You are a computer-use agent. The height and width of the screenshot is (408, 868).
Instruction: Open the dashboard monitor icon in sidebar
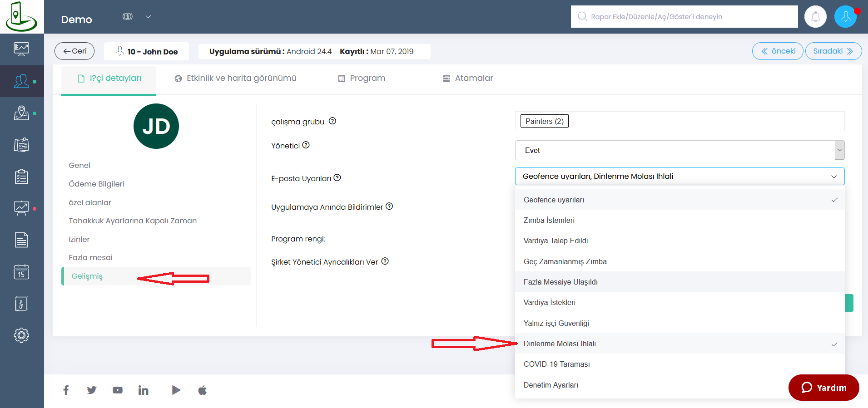[21, 49]
